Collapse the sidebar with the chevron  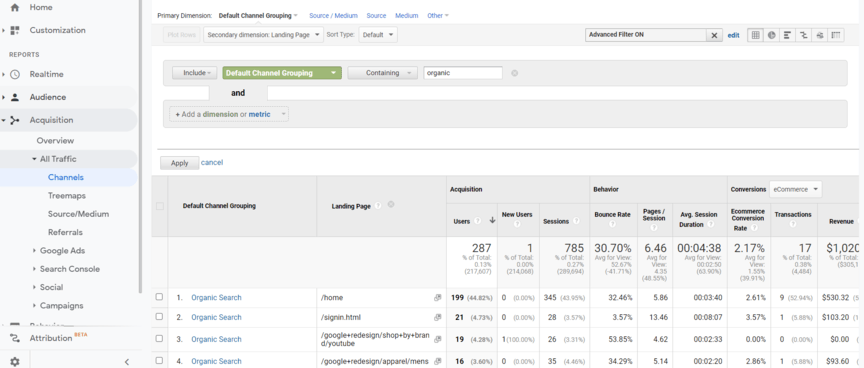point(127,362)
